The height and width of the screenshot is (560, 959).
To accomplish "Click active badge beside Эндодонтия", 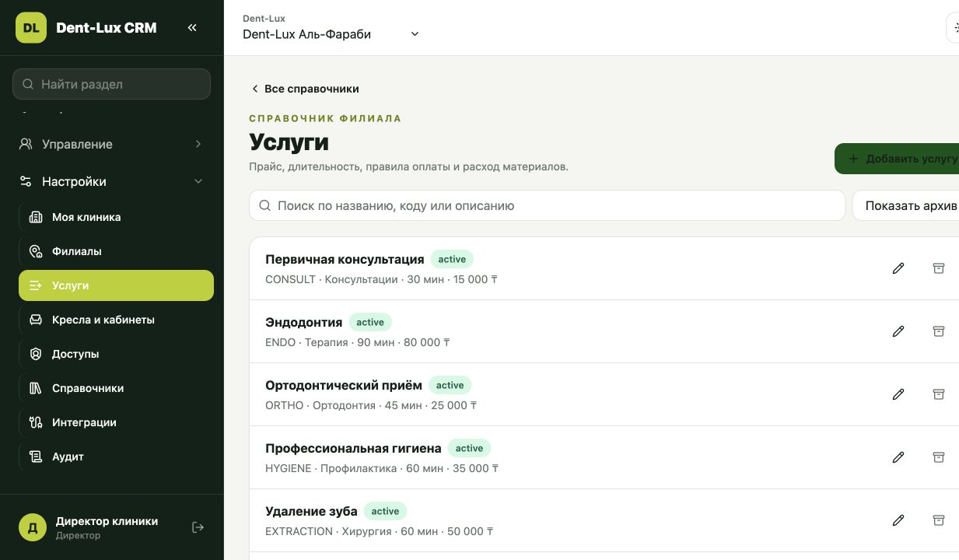I will click(x=370, y=322).
